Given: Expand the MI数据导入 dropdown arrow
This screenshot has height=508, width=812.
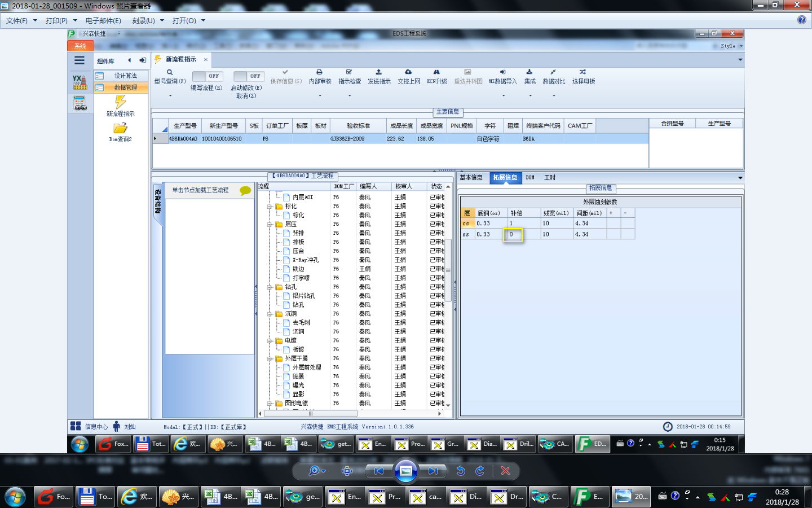Looking at the screenshot, I should 504,95.
